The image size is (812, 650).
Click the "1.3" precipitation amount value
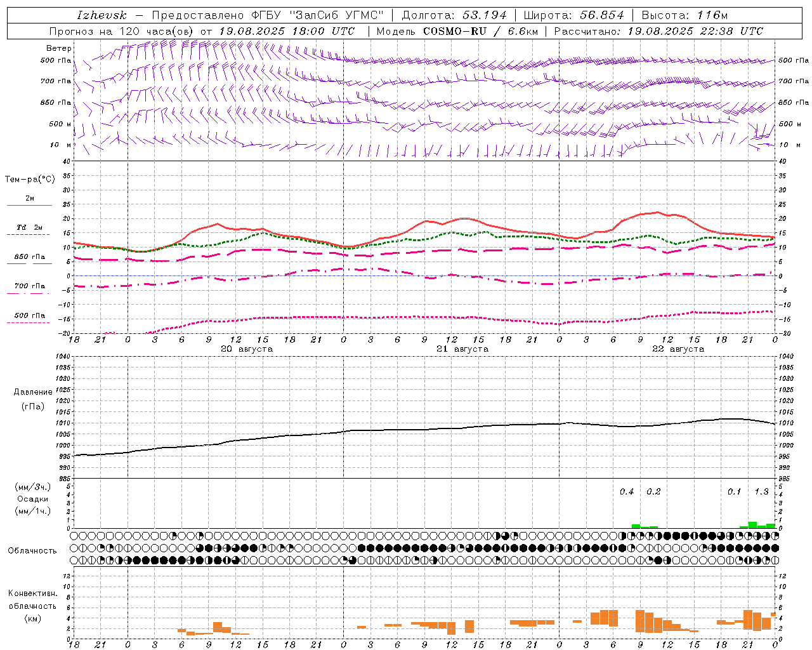tap(761, 492)
